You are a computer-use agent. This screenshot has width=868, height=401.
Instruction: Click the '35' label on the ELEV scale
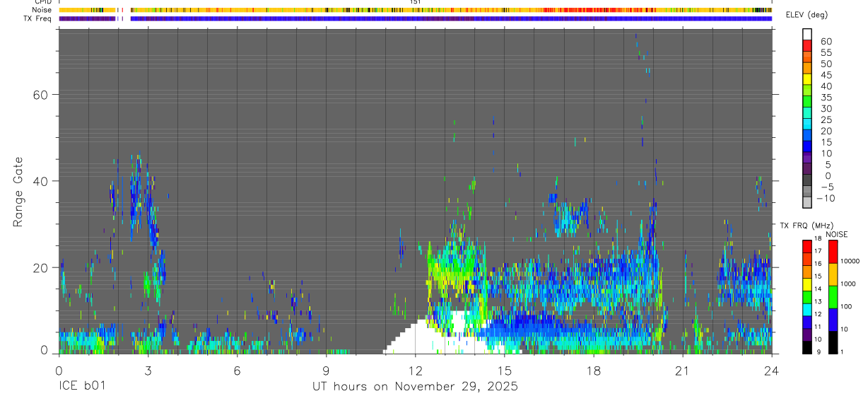[x=826, y=98]
